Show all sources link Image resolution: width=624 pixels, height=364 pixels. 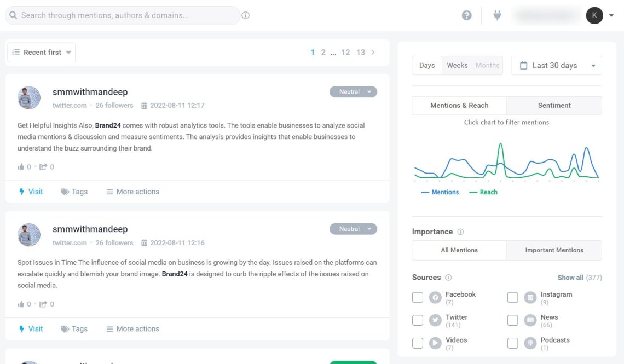tap(570, 278)
